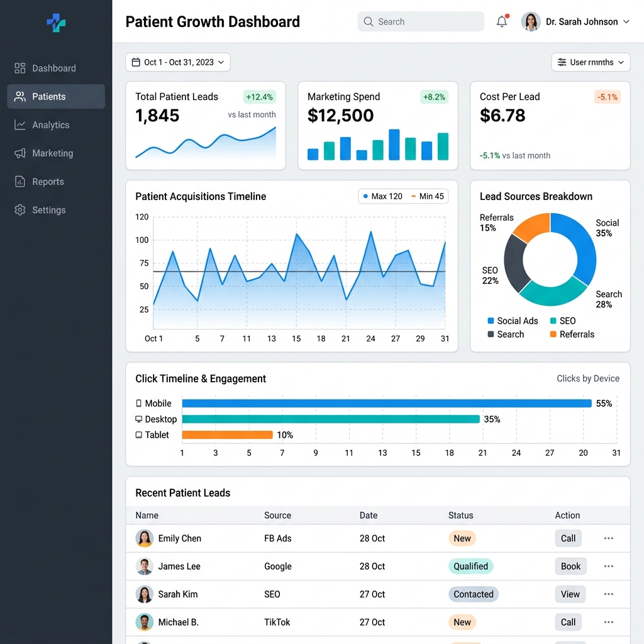Toggle dark Search legend swatch
644x644 pixels.
(x=491, y=334)
